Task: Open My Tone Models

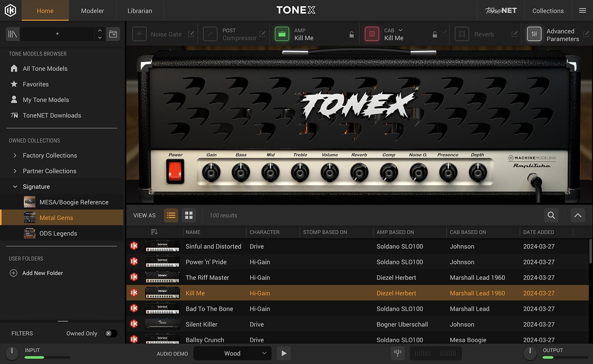Action: 46,99
